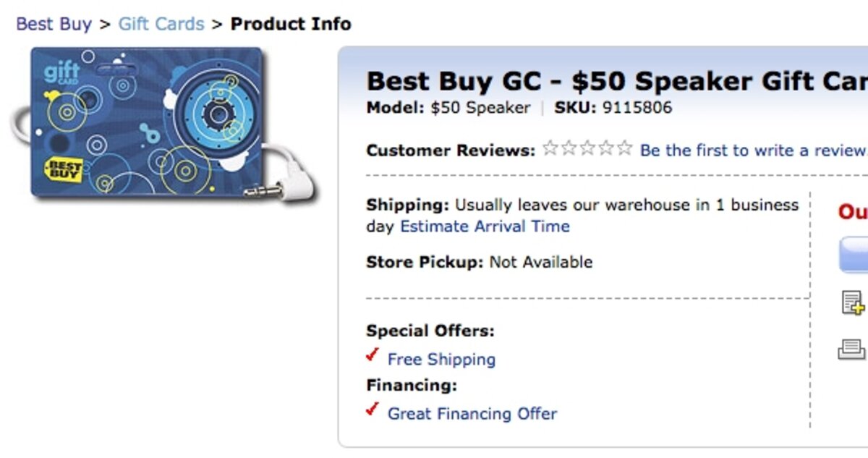Follow the Free Shipping offer link
Image resolution: width=868 pixels, height=458 pixels.
click(441, 360)
